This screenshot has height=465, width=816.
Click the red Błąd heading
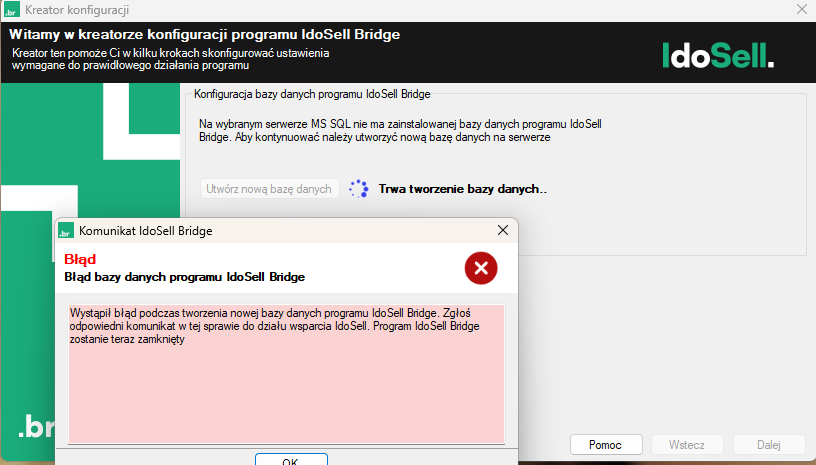pyautogui.click(x=80, y=259)
